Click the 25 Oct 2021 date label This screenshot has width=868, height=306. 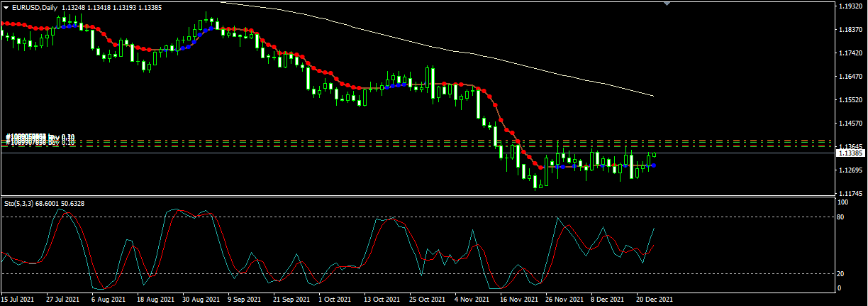pos(427,300)
